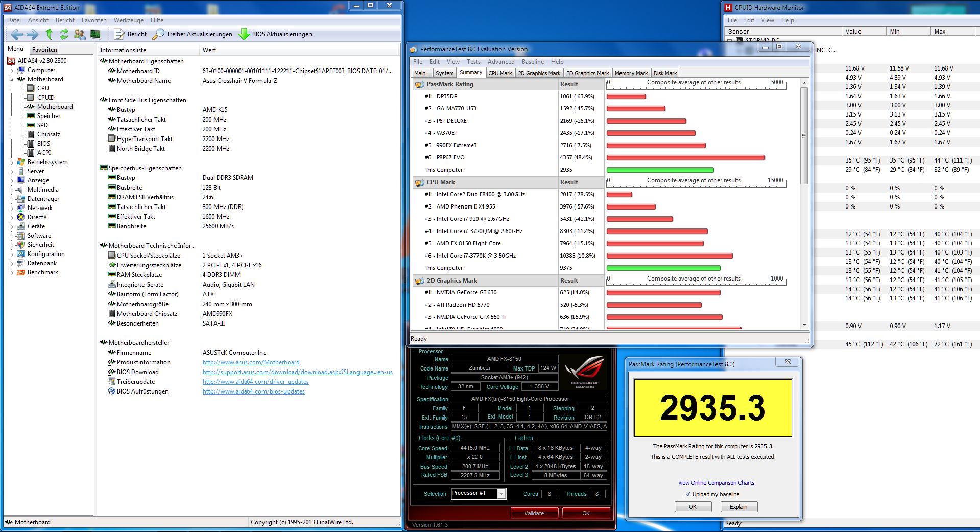Viewport: 980px width, 532px height.
Task: Open the Processor #1 selection dropdown
Action: 501,494
